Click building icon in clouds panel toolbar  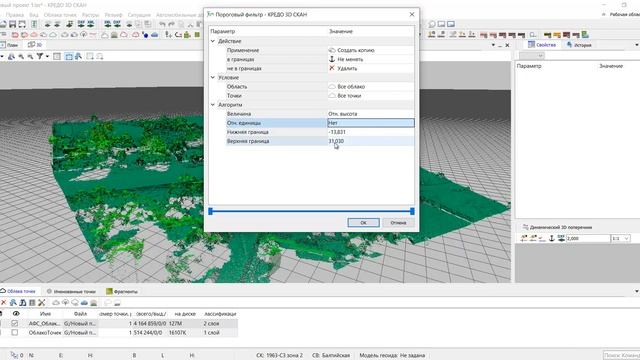click(x=93, y=302)
